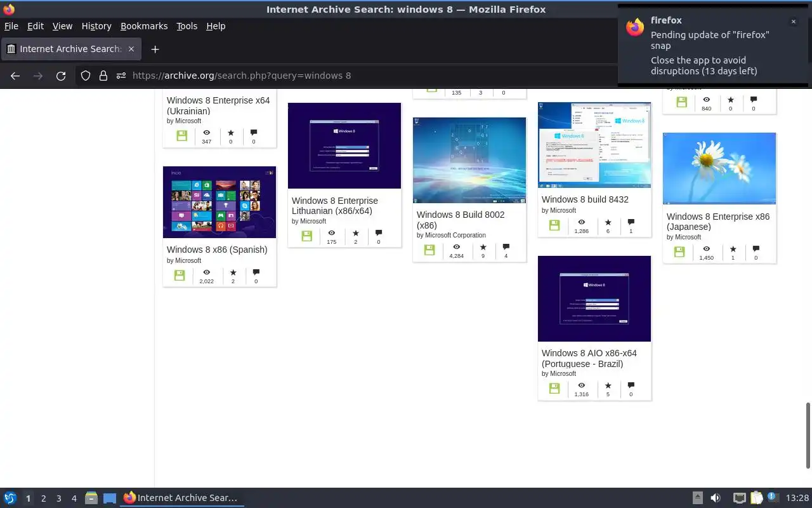The width and height of the screenshot is (812, 508).
Task: Select the Internet Archive Search tab
Action: click(70, 49)
